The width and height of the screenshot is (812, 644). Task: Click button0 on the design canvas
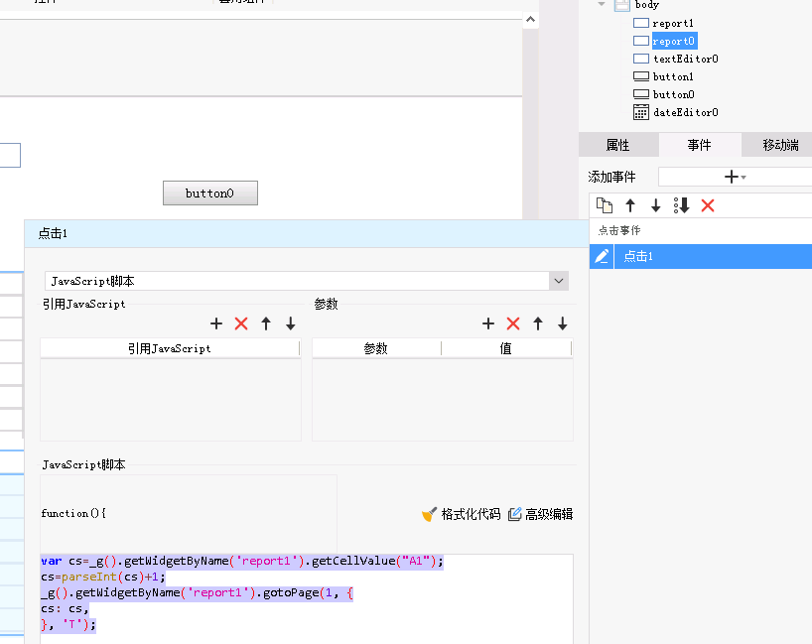(x=210, y=193)
